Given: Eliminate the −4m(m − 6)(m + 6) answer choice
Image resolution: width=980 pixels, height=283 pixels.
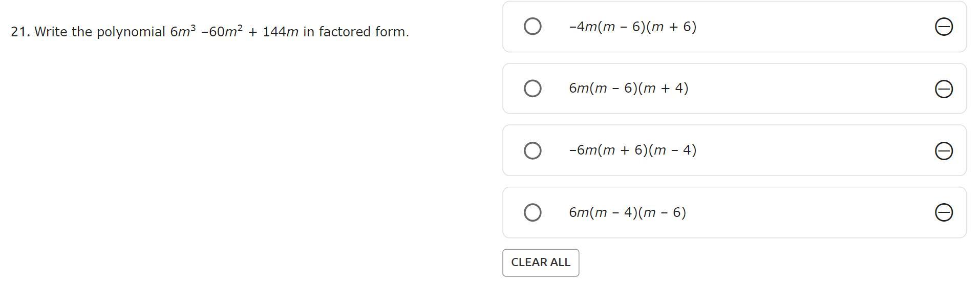Looking at the screenshot, I should tap(944, 27).
